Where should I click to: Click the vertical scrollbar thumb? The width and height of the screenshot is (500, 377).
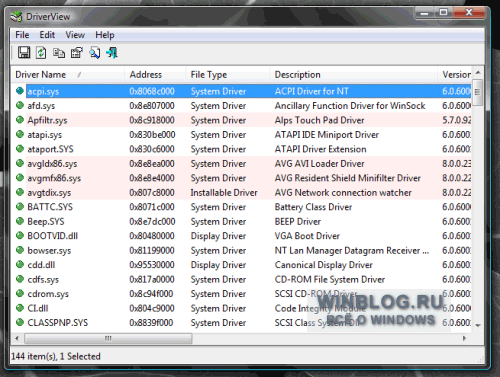478,92
